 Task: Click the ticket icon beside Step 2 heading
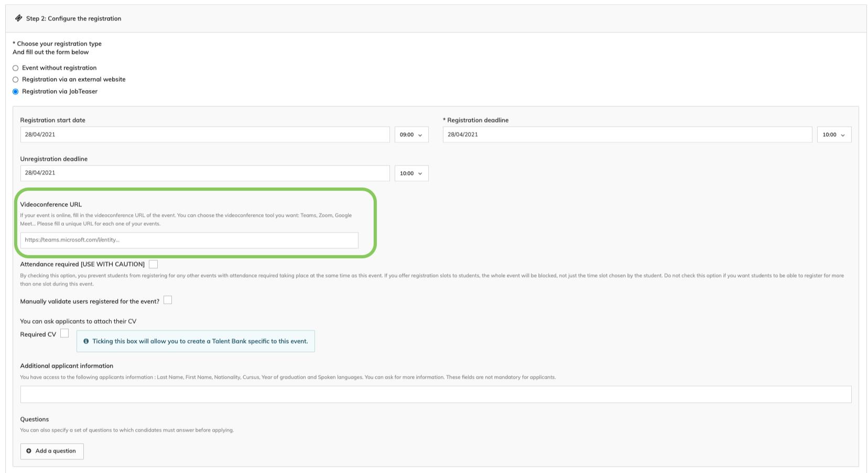19,18
